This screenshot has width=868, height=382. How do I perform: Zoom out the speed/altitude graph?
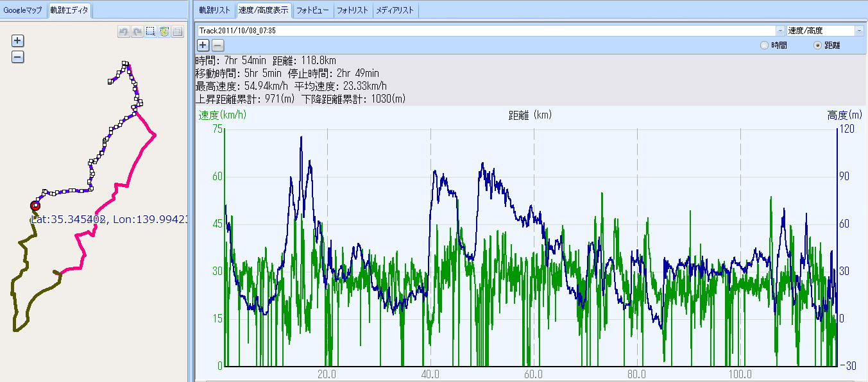point(217,45)
